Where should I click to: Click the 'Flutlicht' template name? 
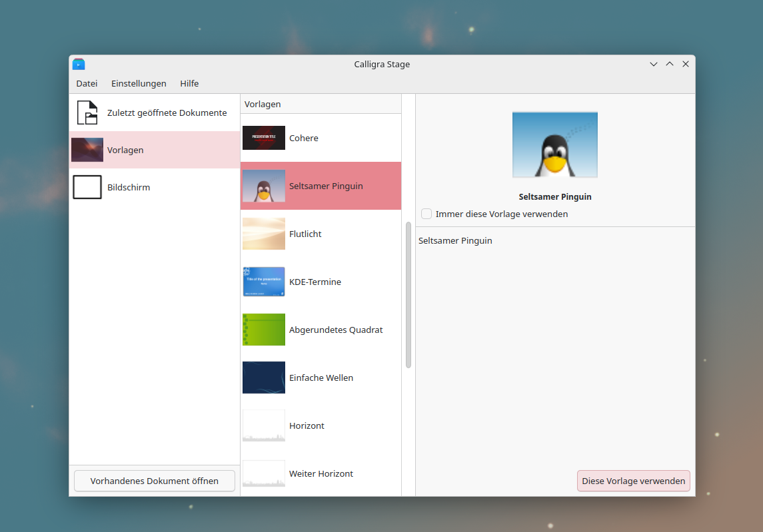click(305, 234)
